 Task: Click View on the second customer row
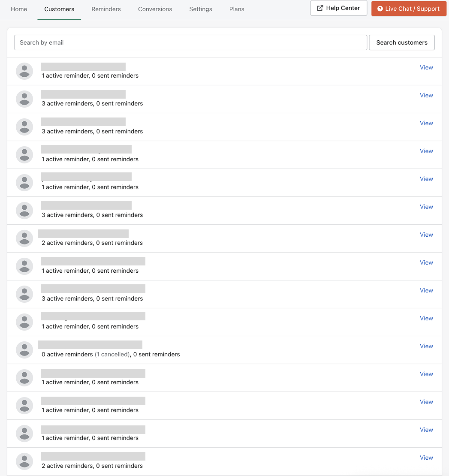[426, 95]
